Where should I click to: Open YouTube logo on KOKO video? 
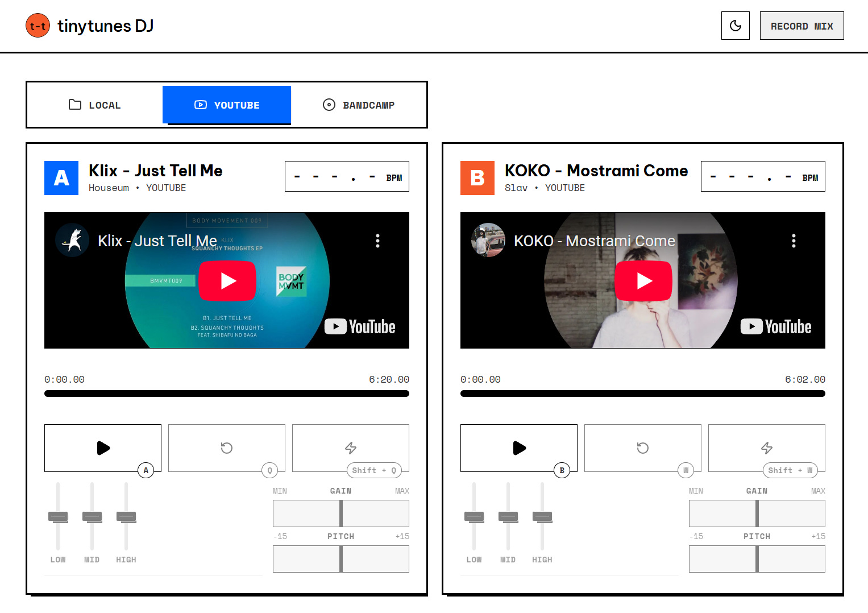(x=776, y=326)
